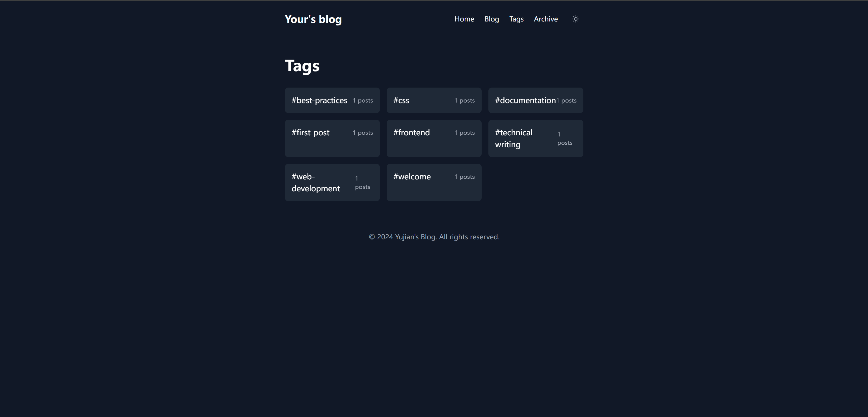Click the Your's blog site title
This screenshot has width=868, height=417.
(x=313, y=19)
